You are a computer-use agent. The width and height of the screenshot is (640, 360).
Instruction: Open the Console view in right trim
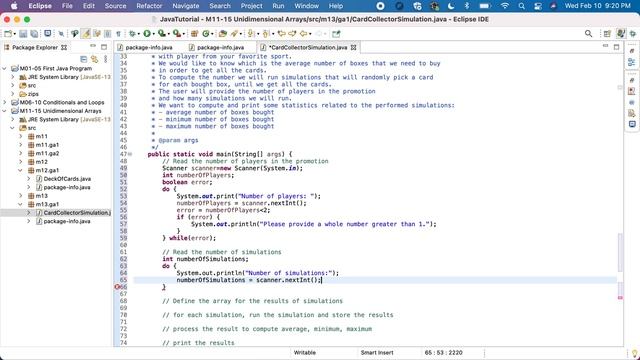tap(632, 124)
